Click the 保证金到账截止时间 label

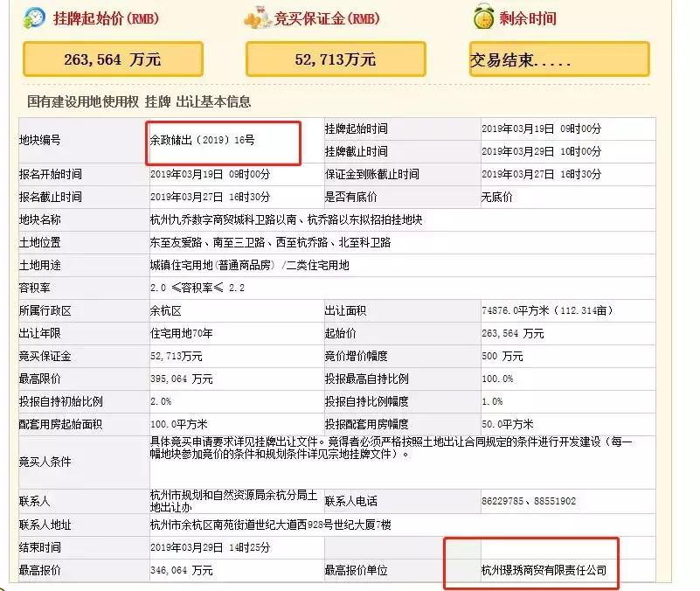[372, 174]
